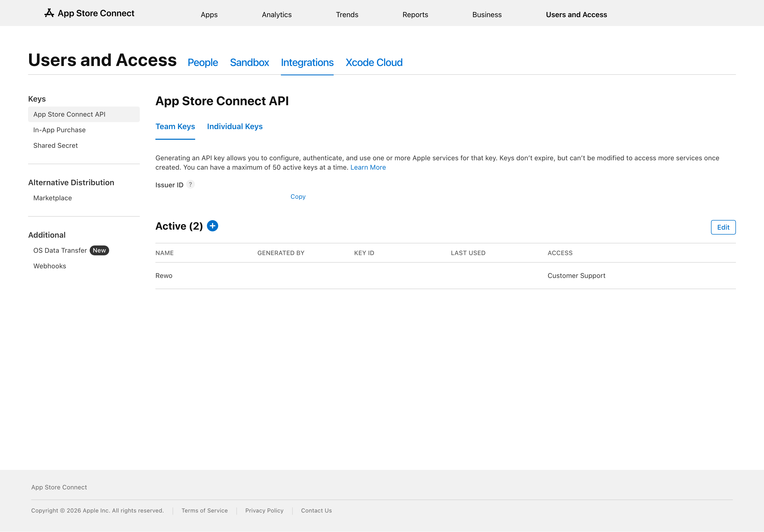Open the Sandbox tab
764x532 pixels.
tap(249, 63)
